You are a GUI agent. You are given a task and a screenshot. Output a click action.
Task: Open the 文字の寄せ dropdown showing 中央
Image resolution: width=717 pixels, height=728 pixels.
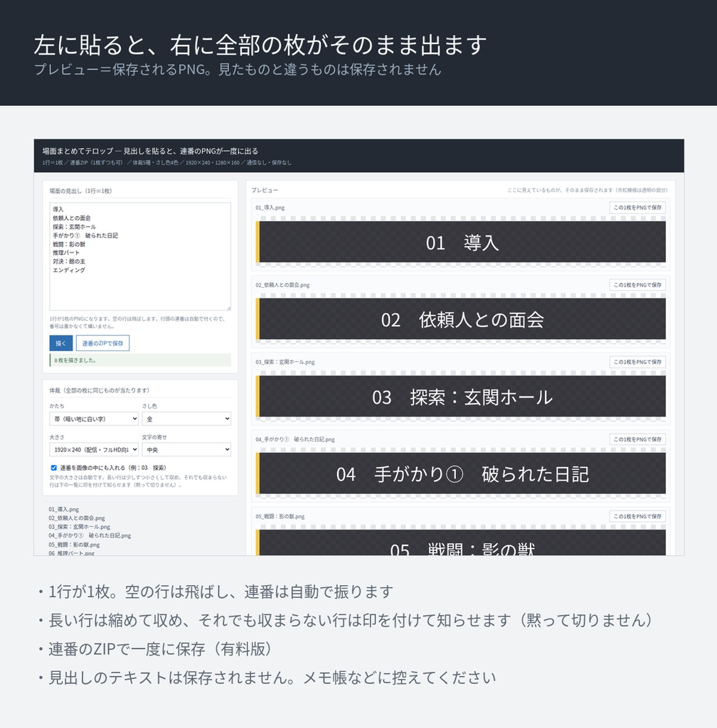186,449
